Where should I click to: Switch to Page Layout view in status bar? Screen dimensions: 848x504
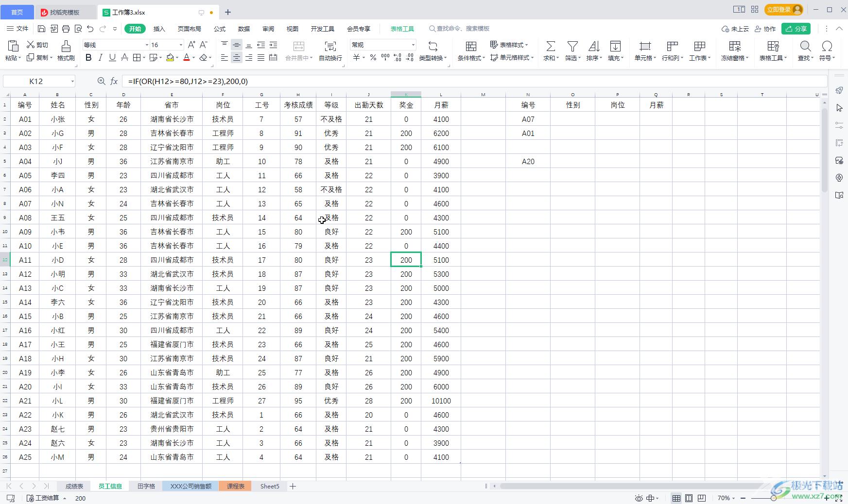pos(689,498)
